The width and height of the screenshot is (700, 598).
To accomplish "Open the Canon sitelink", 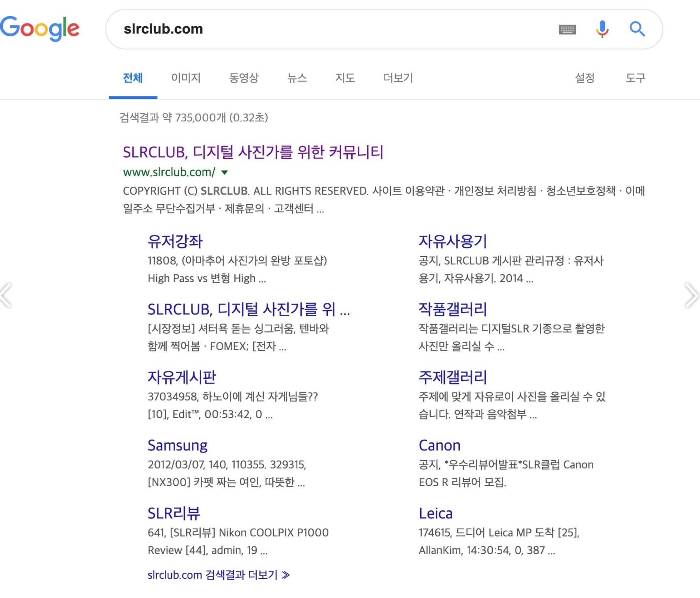I will click(x=440, y=446).
